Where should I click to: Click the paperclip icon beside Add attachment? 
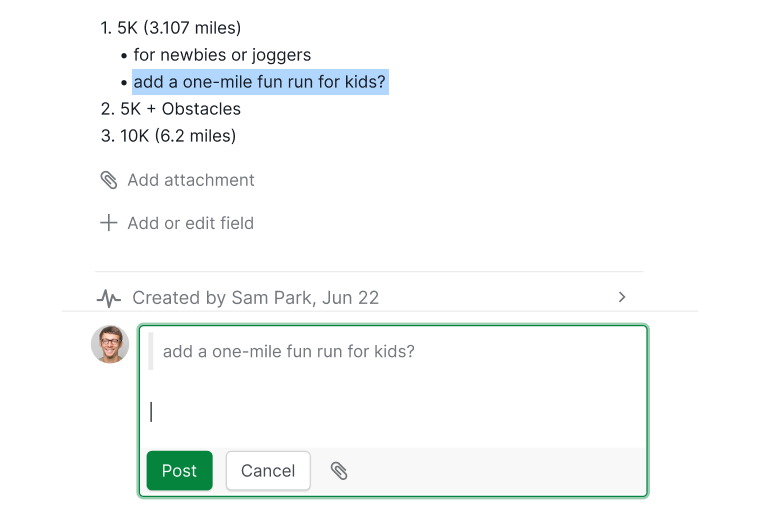coord(109,180)
